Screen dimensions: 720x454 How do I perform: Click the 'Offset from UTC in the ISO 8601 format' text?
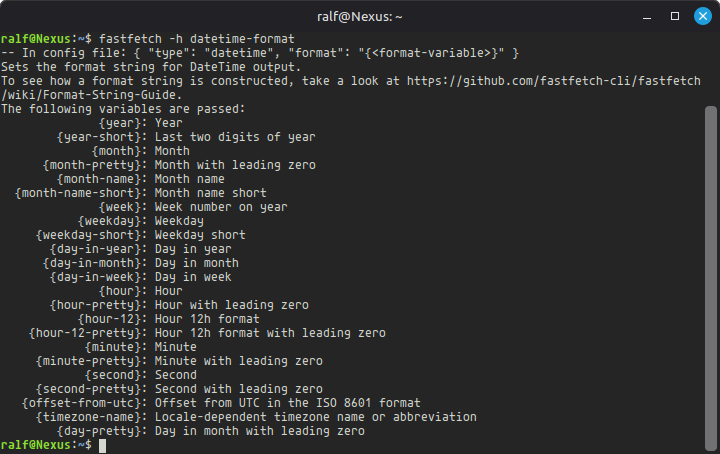[287, 403]
